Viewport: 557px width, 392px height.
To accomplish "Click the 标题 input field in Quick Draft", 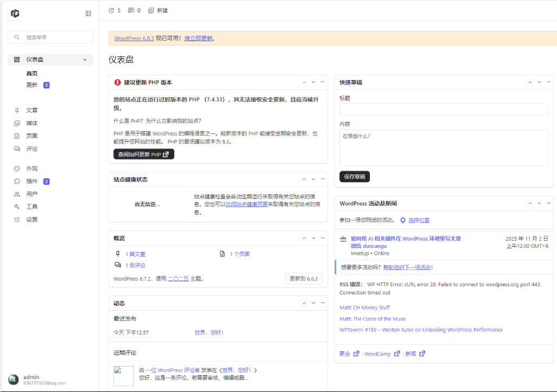I will pyautogui.click(x=444, y=108).
